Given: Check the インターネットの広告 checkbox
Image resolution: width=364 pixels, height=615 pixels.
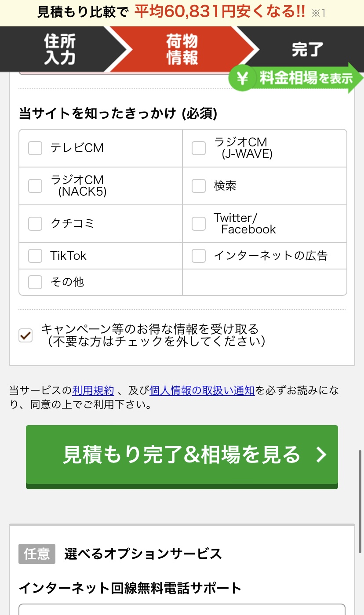Looking at the screenshot, I should click(199, 256).
